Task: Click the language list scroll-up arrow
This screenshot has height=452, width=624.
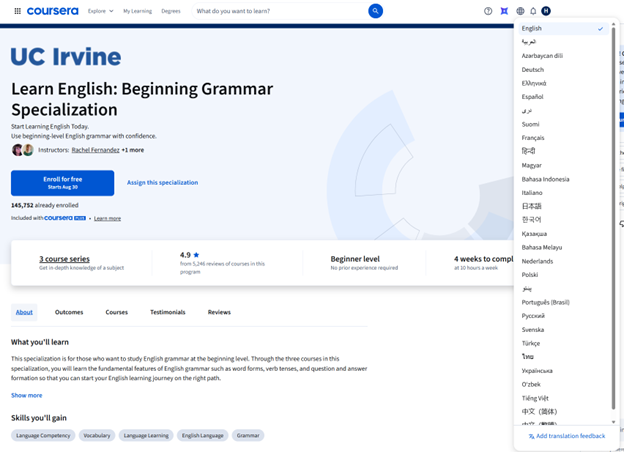Action: [613, 25]
